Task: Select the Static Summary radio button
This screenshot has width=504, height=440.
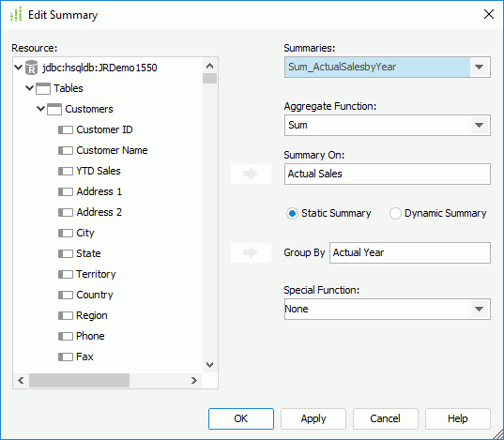Action: (x=292, y=213)
